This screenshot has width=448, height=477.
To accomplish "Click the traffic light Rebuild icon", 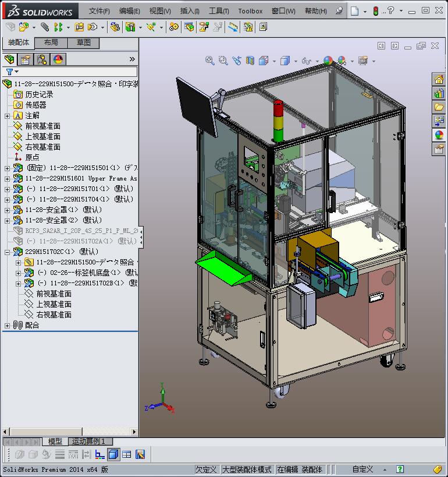I will [x=376, y=11].
